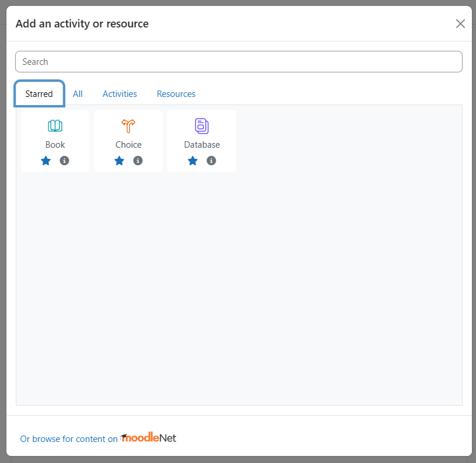Select the Choice forked-arrow icon
The width and height of the screenshot is (476, 463).
[128, 126]
